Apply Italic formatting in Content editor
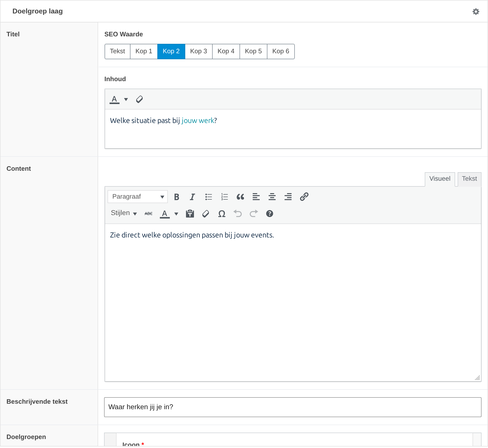 point(192,197)
